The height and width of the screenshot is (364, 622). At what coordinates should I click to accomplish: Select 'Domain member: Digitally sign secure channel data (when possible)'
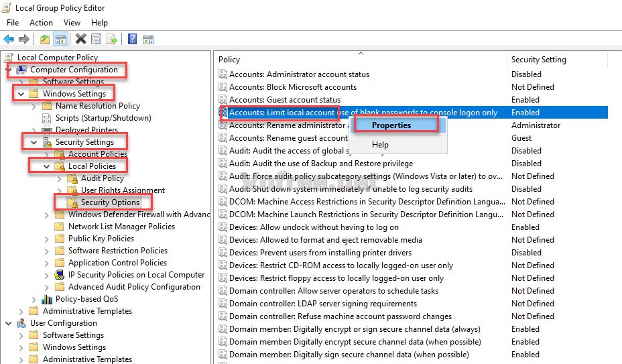point(349,355)
